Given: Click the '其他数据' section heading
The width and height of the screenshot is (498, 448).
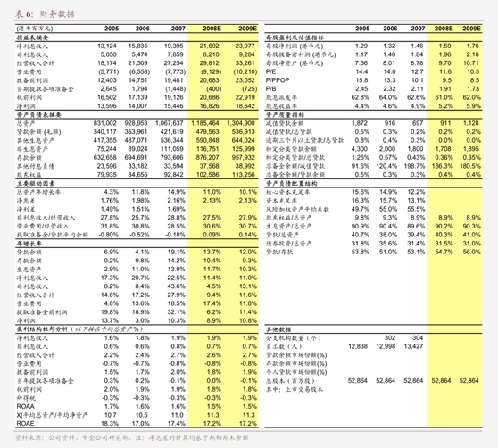Looking at the screenshot, I should click(278, 329).
